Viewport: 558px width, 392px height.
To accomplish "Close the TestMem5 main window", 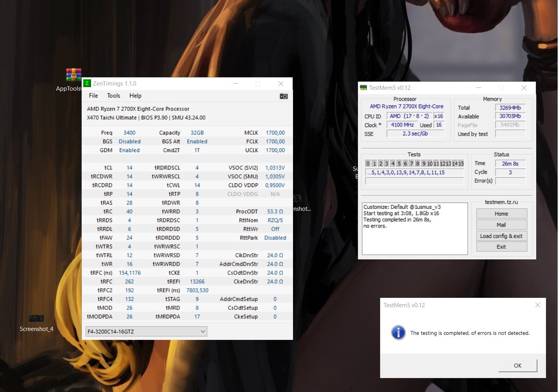I will click(524, 88).
